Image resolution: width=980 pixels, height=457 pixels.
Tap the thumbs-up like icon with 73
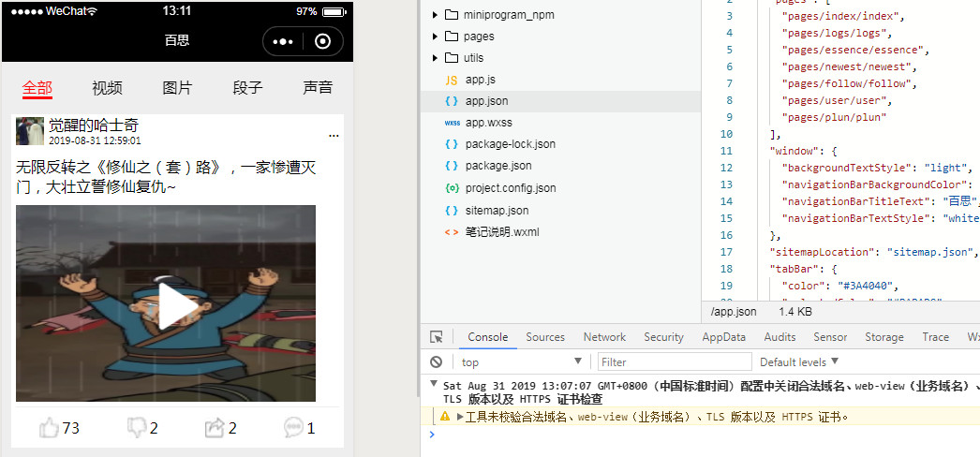pos(49,428)
